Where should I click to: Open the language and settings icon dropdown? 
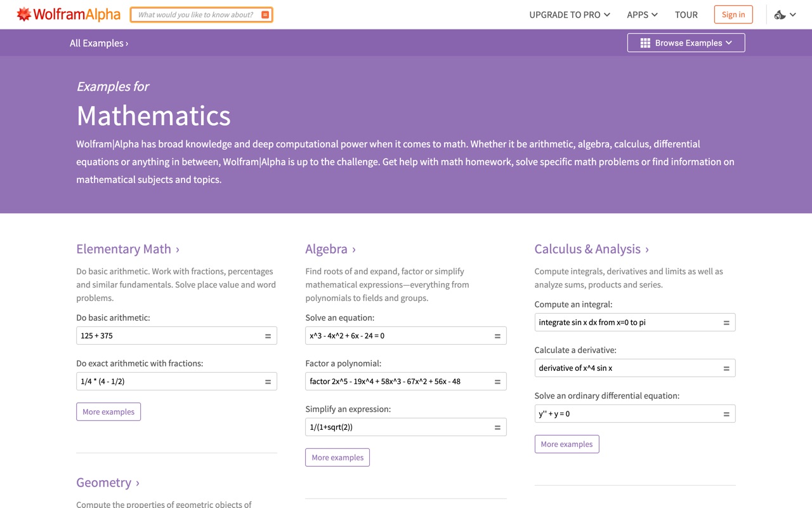[x=785, y=15]
